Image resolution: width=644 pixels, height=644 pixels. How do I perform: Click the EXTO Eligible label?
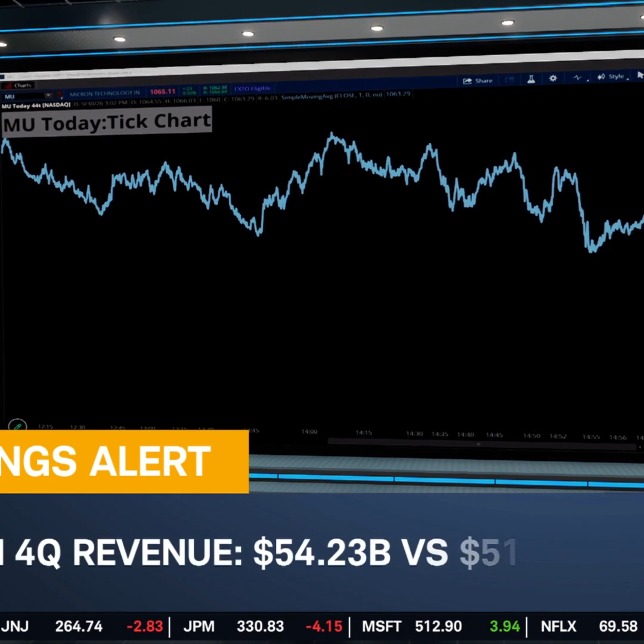tap(252, 88)
